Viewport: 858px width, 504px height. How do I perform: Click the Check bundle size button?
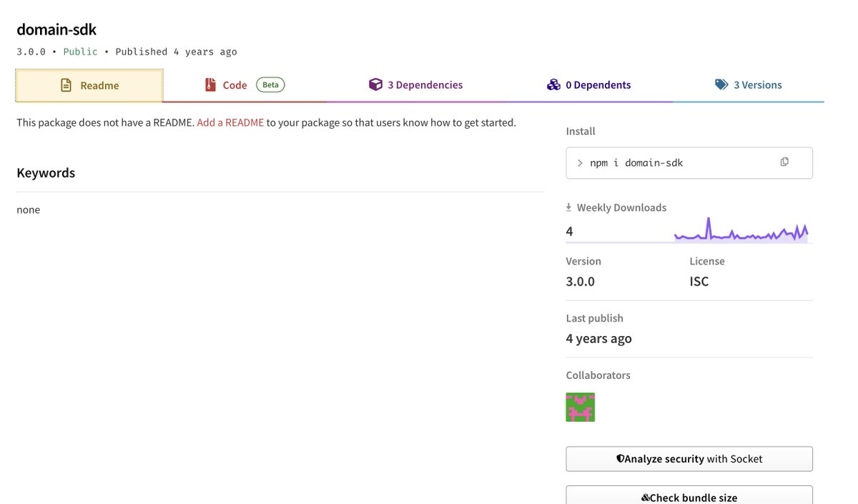pyautogui.click(x=689, y=495)
